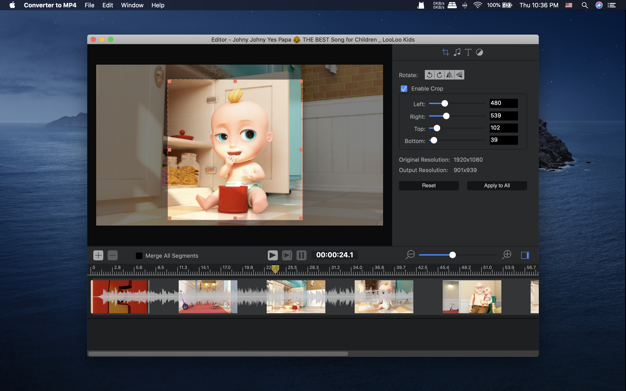626x391 pixels.
Task: Click the yellow playhead marker on ruler
Action: coord(275,270)
